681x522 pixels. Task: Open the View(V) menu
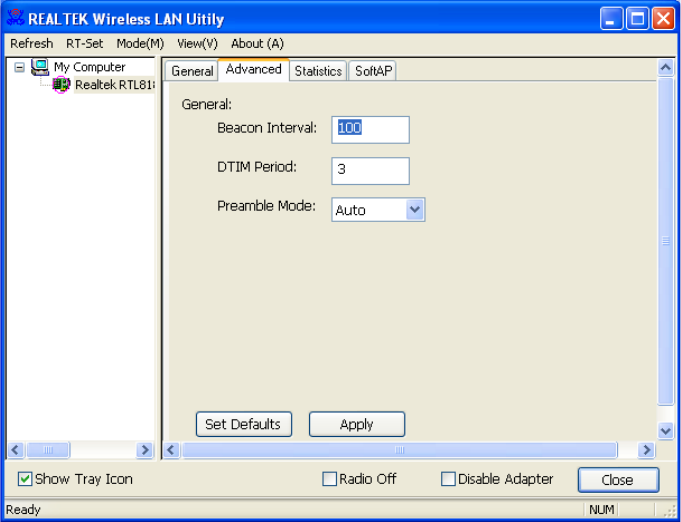(x=198, y=44)
